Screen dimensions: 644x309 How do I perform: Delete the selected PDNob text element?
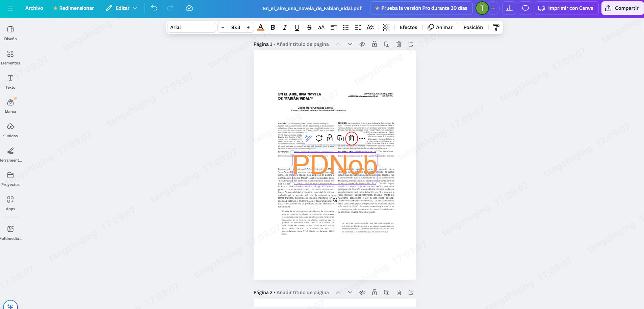[x=351, y=138]
